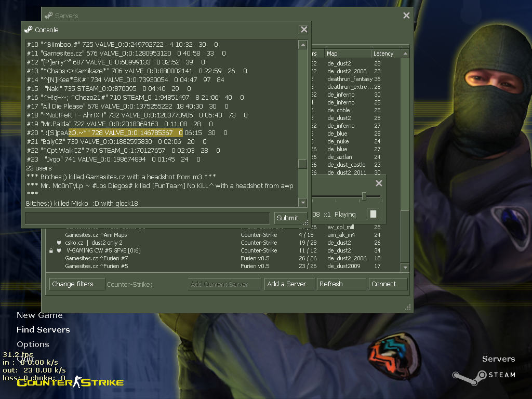Click the deathrun_fantasy map entry
Image resolution: width=532 pixels, height=399 pixels.
350,79
